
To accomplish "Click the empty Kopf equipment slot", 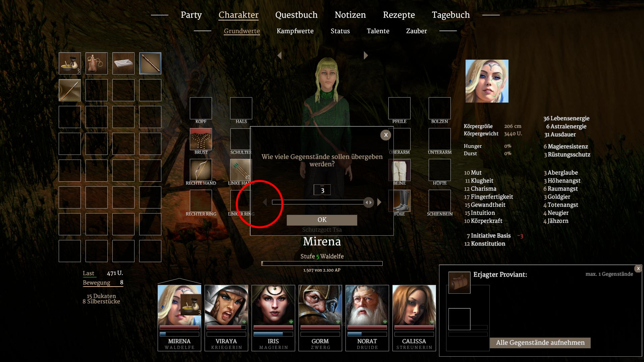I will (x=201, y=108).
